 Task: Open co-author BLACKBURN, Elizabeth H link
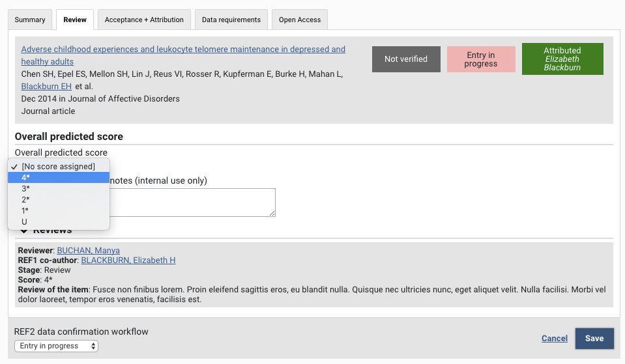click(x=128, y=260)
